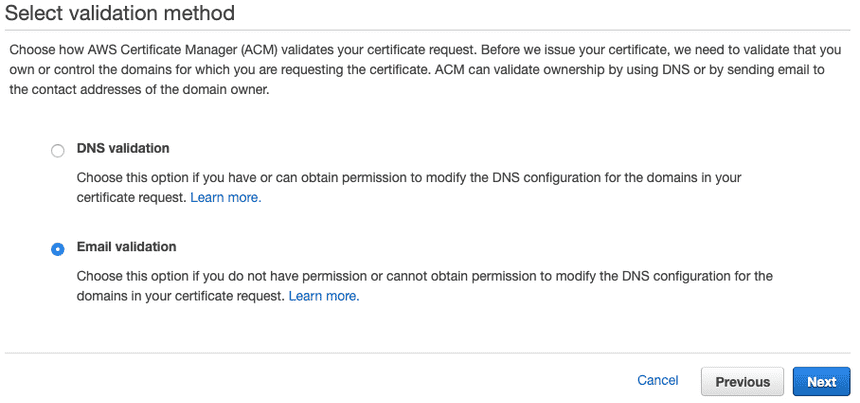Open Learn more link under DNS validation
860x403 pixels.
click(226, 198)
